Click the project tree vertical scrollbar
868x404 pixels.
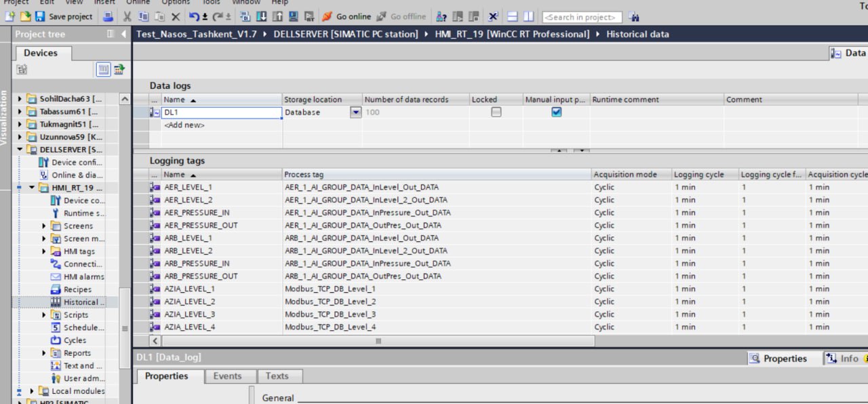point(124,328)
